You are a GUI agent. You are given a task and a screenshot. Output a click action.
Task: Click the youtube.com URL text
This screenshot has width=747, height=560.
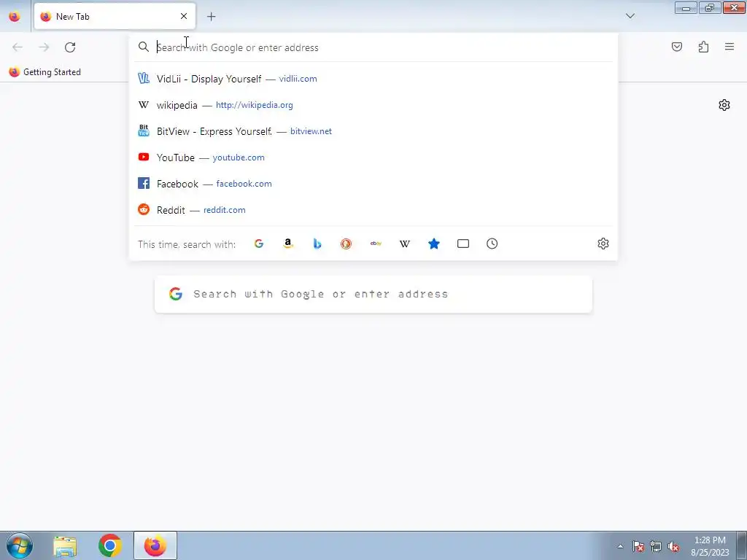[x=239, y=157]
